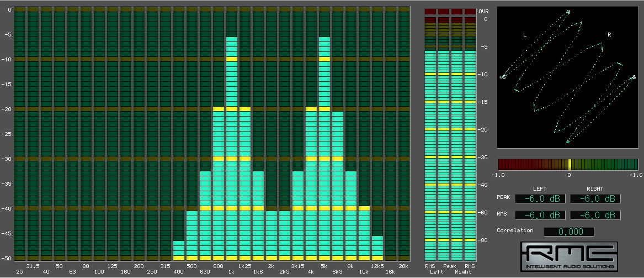Viewport: 644px width, 278px height.
Task: Select the right RMS -6.0 dB readout
Action: [x=595, y=215]
